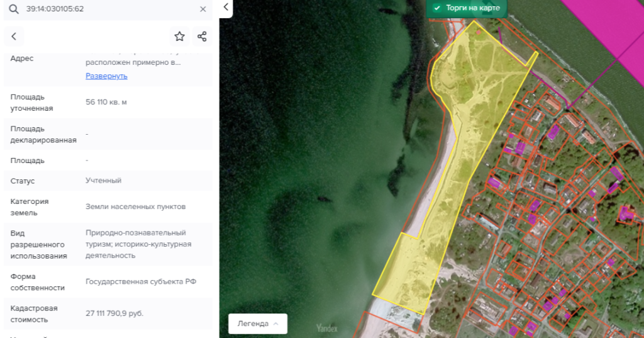
Task: Click the 'Вид разрешенного использования' label
Action: coord(38,245)
